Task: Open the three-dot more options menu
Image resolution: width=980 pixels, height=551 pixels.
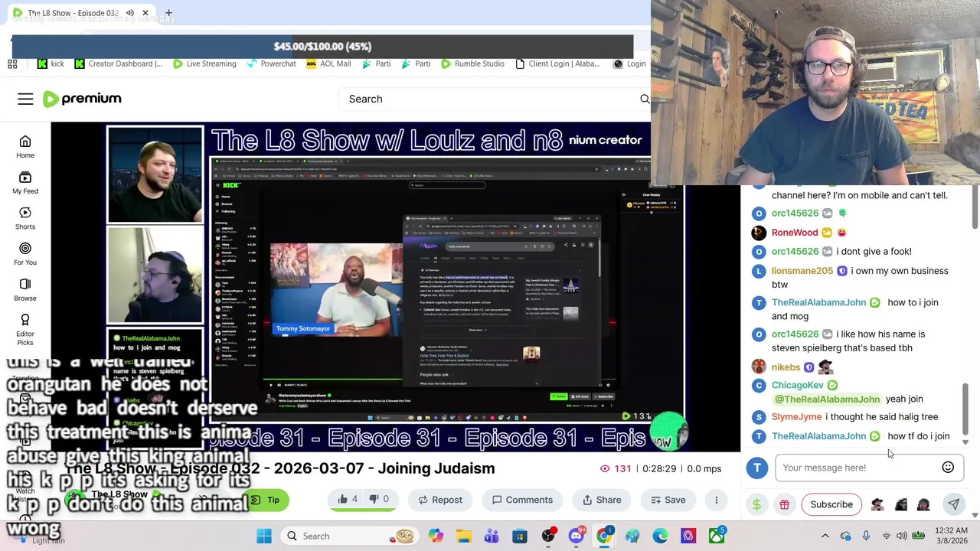Action: 717,500
